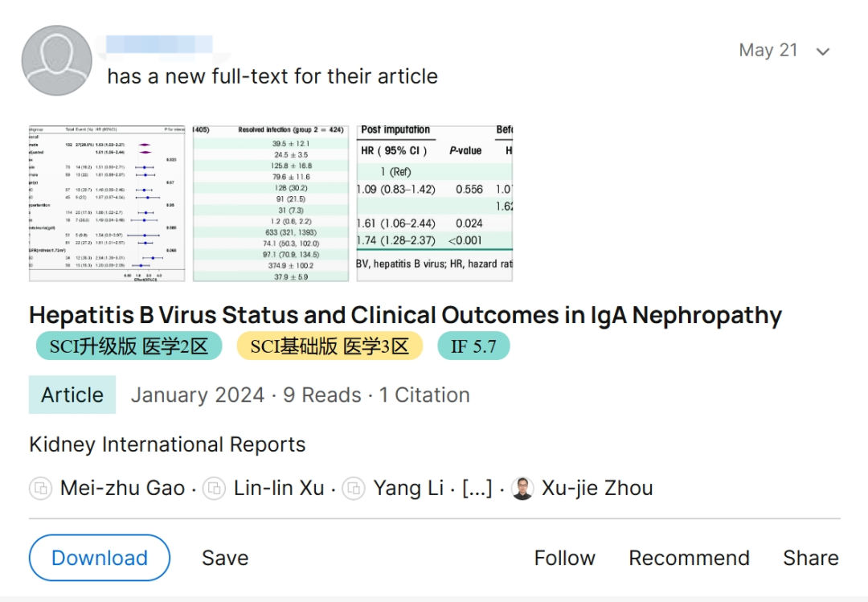Save this article
Screen dimensions: 868x602
225,558
